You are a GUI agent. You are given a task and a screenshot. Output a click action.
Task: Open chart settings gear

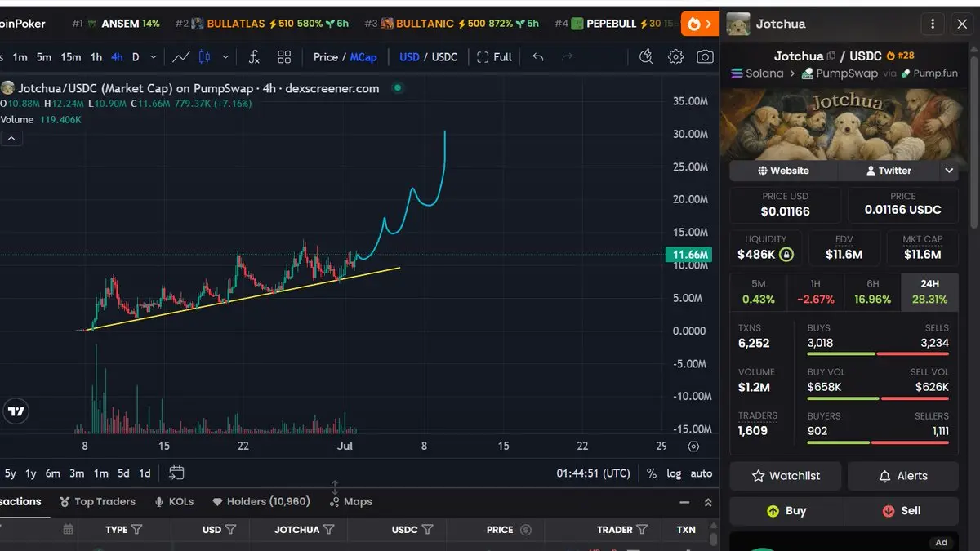675,57
